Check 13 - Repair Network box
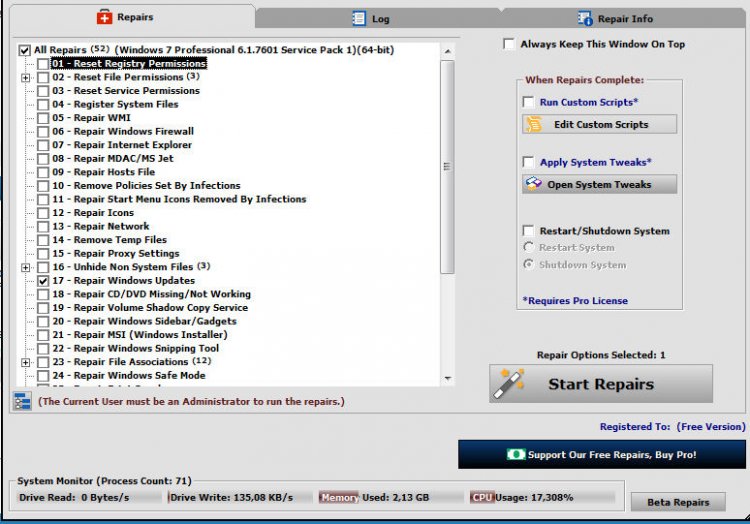This screenshot has width=750, height=524. [x=43, y=227]
